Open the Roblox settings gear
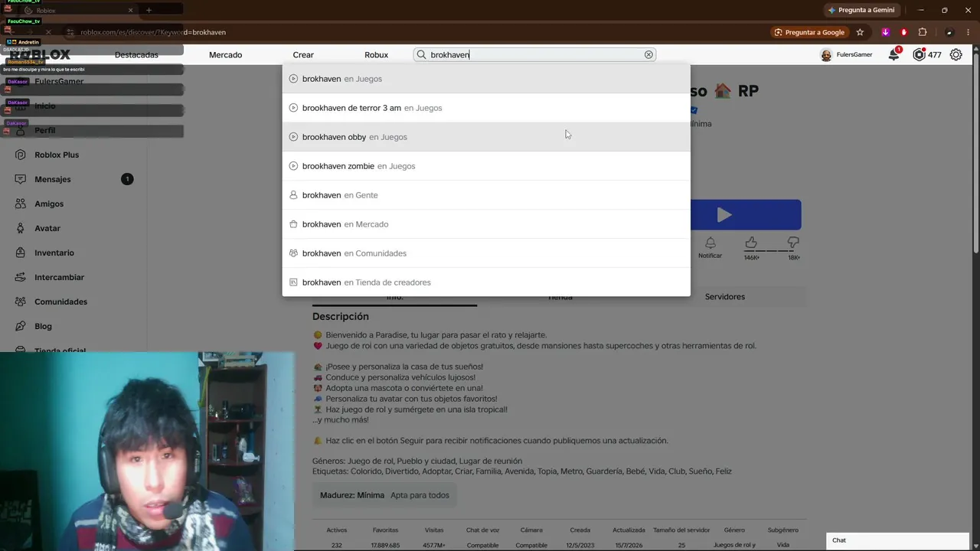Screen dimensions: 980x551 point(956,54)
